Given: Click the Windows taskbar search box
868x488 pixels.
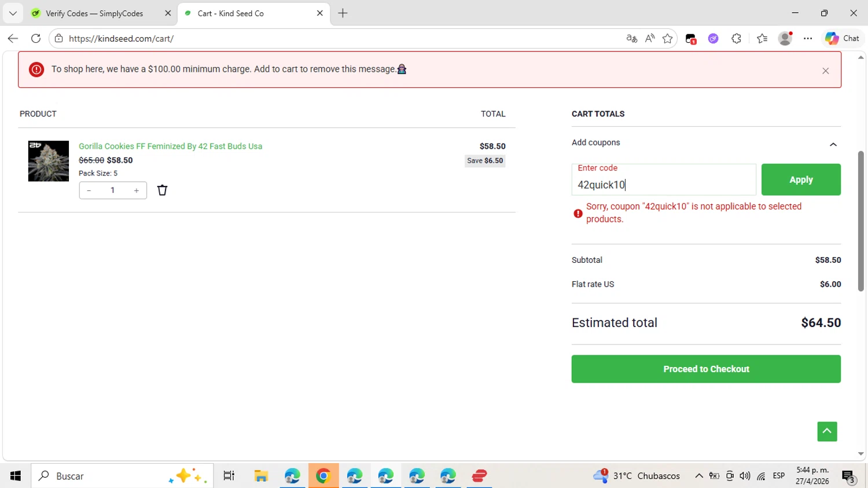Looking at the screenshot, I should pyautogui.click(x=122, y=476).
